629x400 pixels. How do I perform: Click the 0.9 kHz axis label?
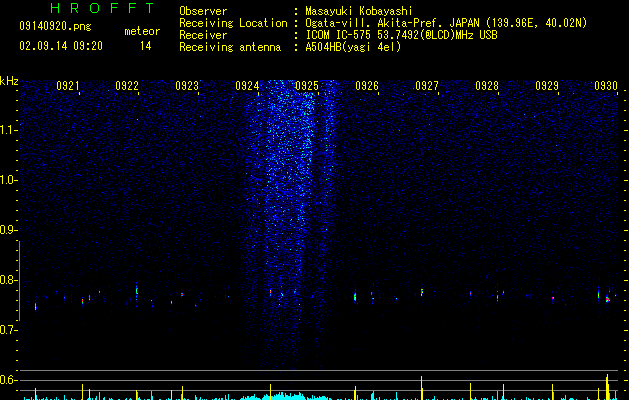pyautogui.click(x=8, y=230)
